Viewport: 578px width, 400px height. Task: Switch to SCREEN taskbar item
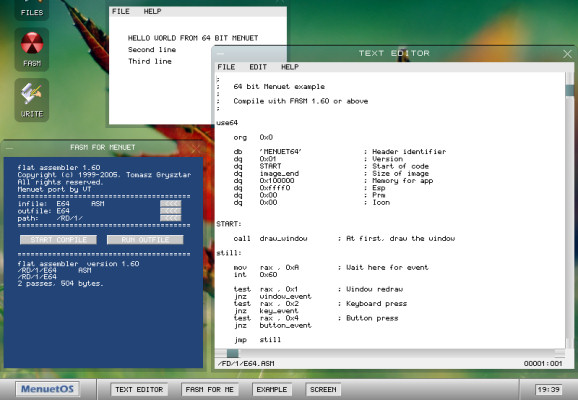[323, 389]
